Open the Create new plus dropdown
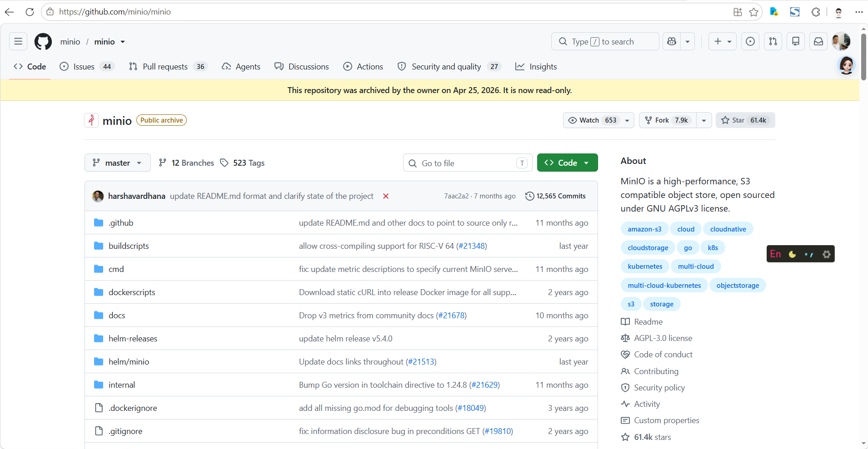The height and width of the screenshot is (449, 868). coord(723,42)
